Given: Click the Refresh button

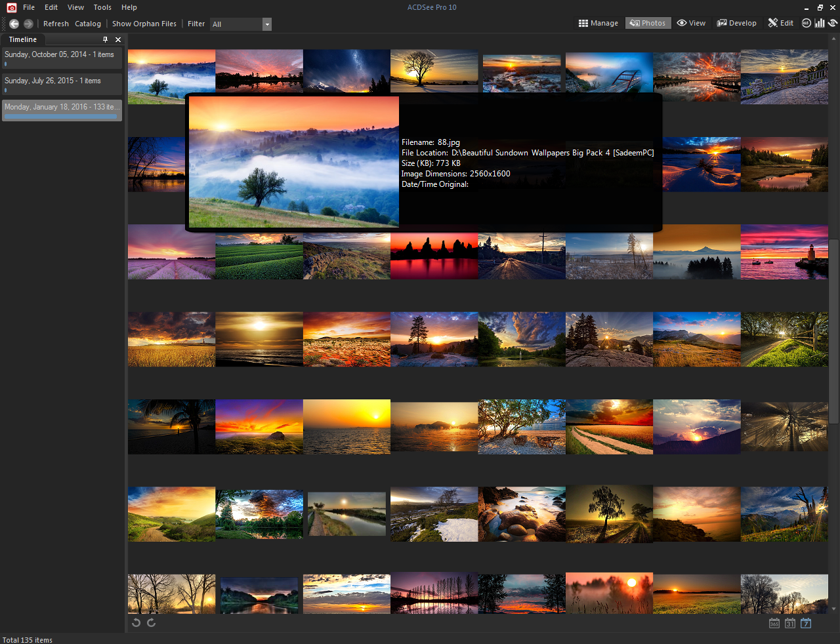Looking at the screenshot, I should [56, 24].
